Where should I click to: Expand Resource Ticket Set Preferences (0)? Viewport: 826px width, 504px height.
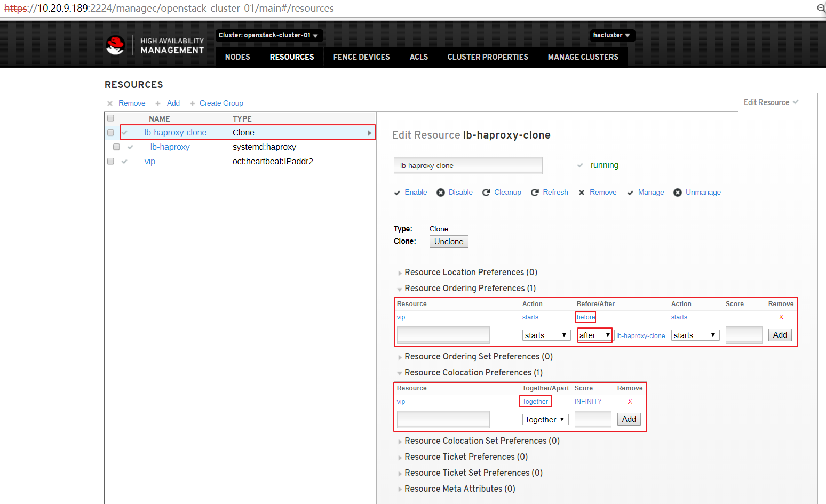[x=473, y=473]
